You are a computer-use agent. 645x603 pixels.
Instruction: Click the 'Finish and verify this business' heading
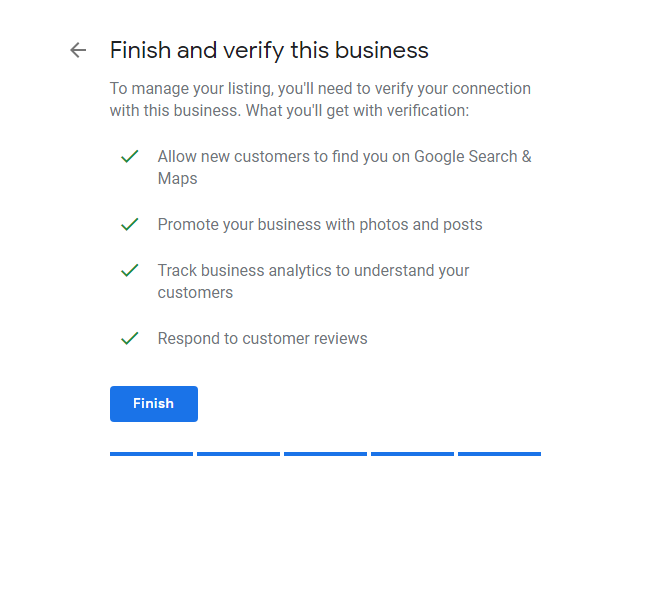coord(269,51)
